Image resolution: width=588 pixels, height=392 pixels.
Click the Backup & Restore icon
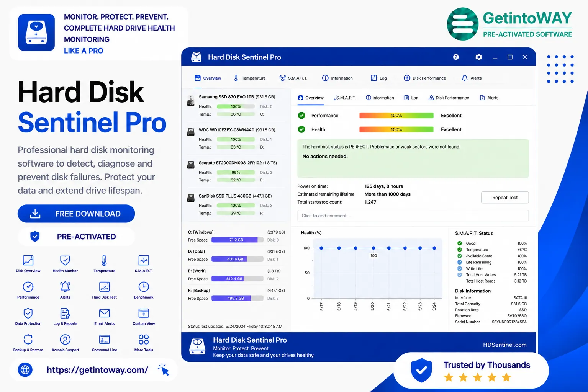28,340
